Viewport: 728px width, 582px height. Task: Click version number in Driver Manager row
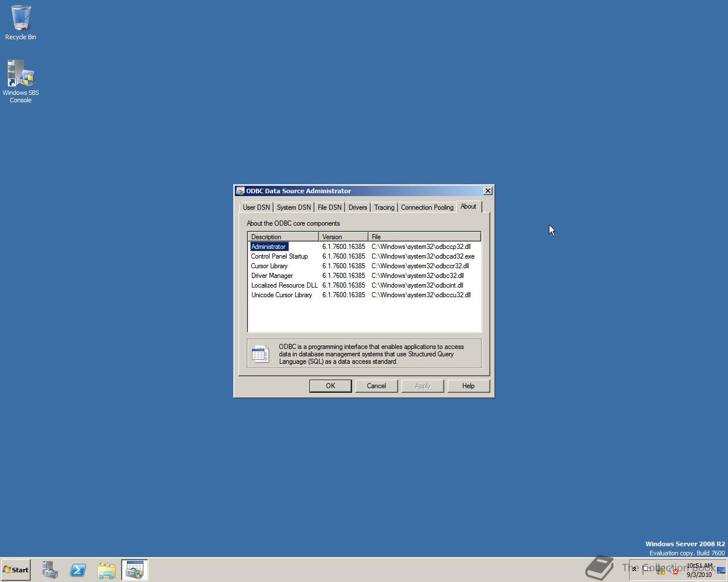click(x=344, y=276)
